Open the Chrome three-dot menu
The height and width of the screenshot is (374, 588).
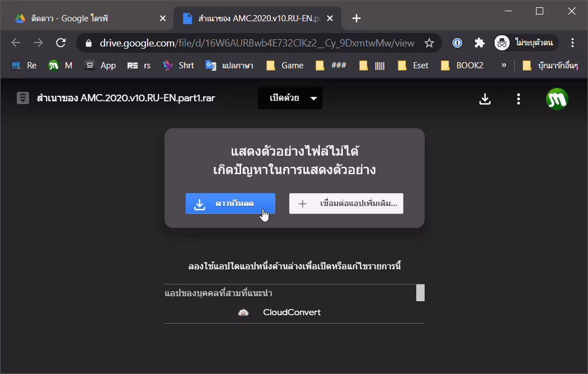coord(572,43)
